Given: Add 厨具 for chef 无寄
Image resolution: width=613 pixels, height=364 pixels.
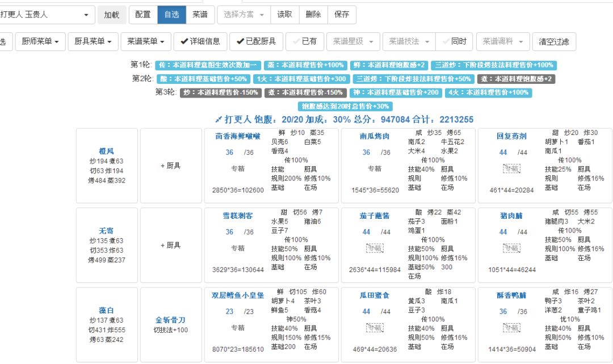Looking at the screenshot, I should coord(171,246).
